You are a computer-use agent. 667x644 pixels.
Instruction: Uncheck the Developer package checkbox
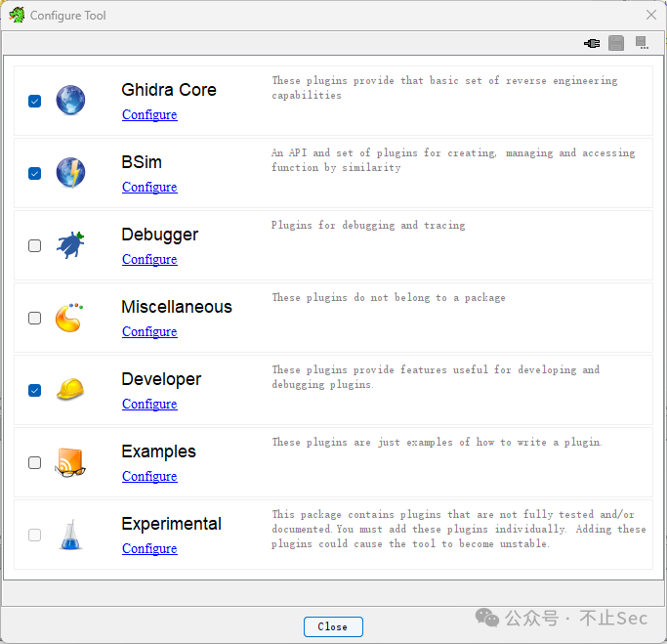pos(35,391)
